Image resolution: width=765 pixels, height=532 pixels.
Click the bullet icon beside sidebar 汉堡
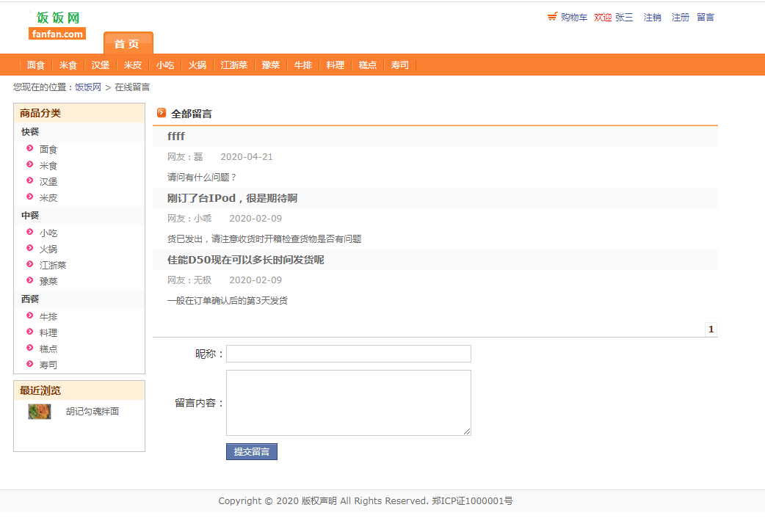point(30,181)
